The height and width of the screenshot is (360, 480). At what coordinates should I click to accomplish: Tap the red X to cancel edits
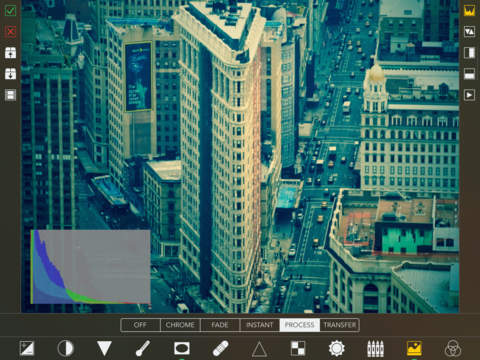tap(10, 32)
